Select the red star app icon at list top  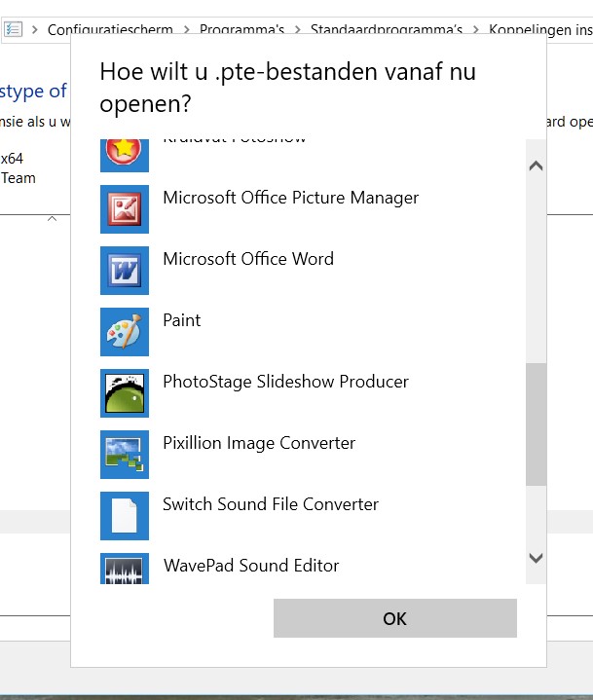125,156
